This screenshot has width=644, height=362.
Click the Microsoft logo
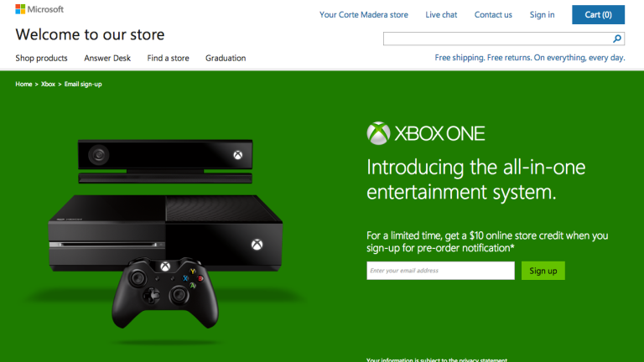[x=39, y=9]
